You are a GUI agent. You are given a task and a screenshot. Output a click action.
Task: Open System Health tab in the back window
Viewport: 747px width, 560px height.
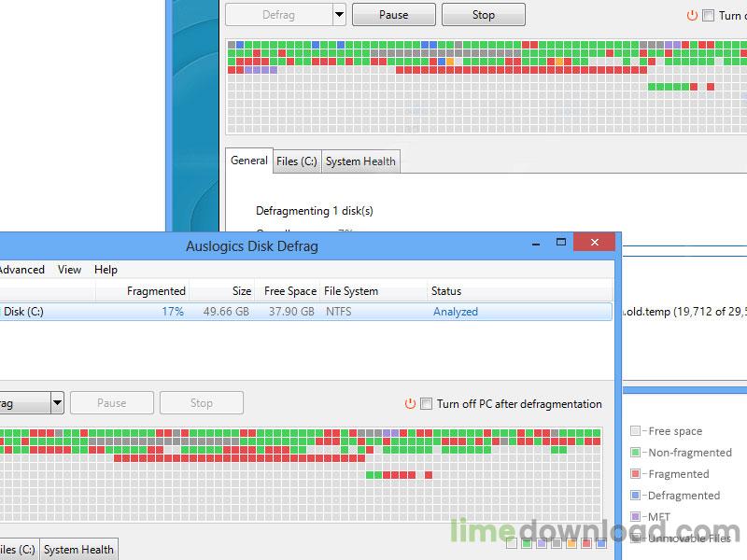click(360, 161)
